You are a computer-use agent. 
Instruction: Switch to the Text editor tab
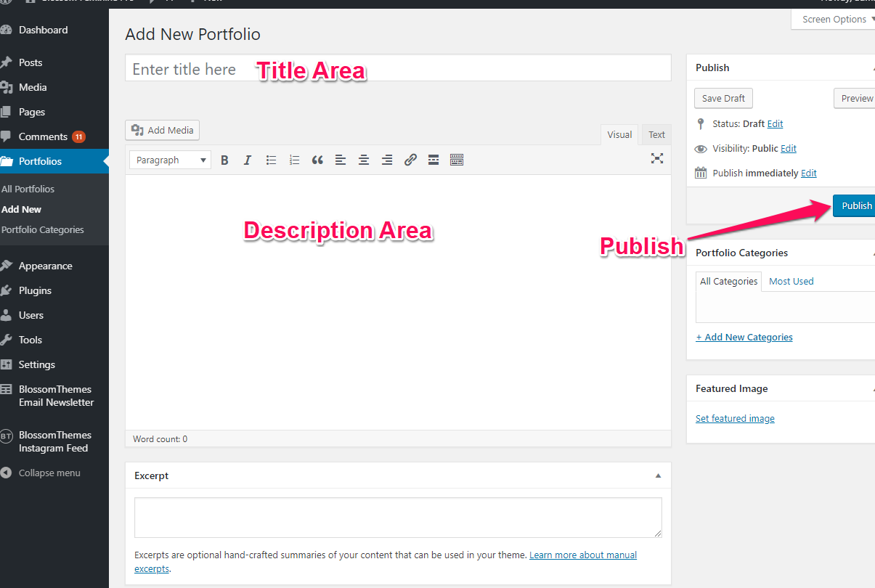[656, 134]
